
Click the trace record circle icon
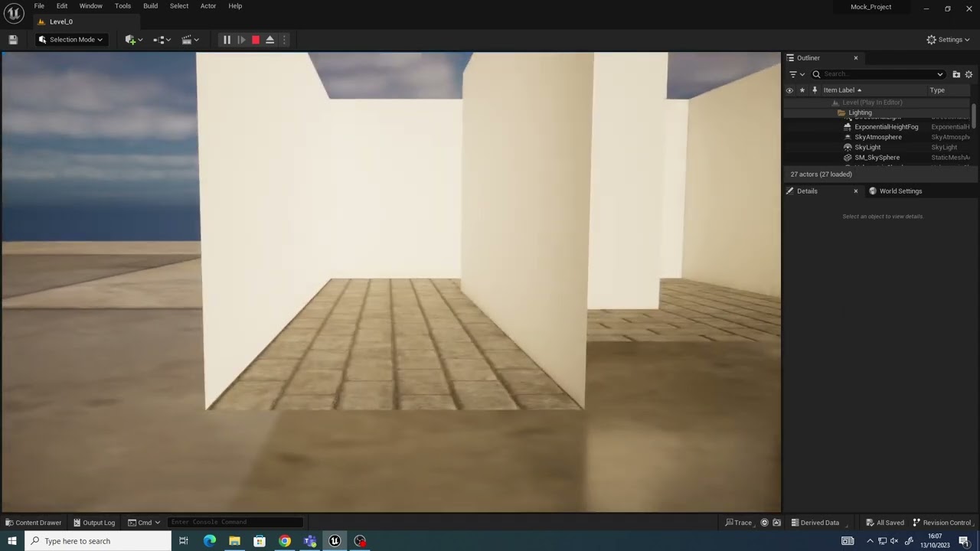click(764, 523)
